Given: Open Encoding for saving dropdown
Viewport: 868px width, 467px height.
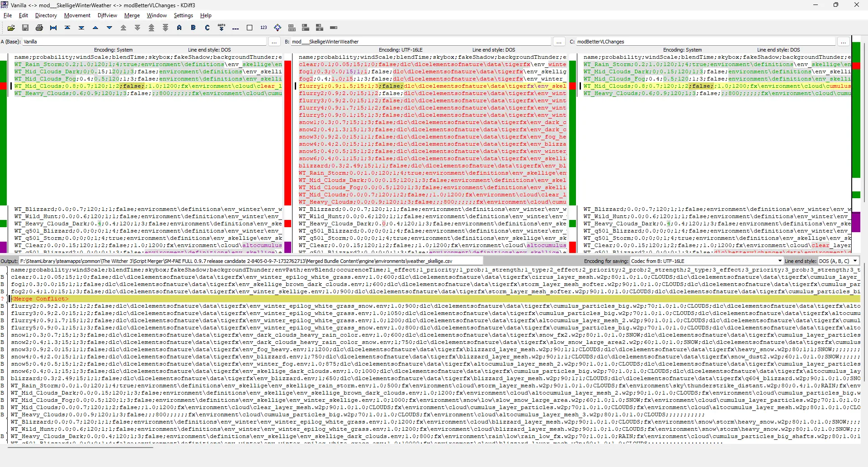Looking at the screenshot, I should (707, 261).
